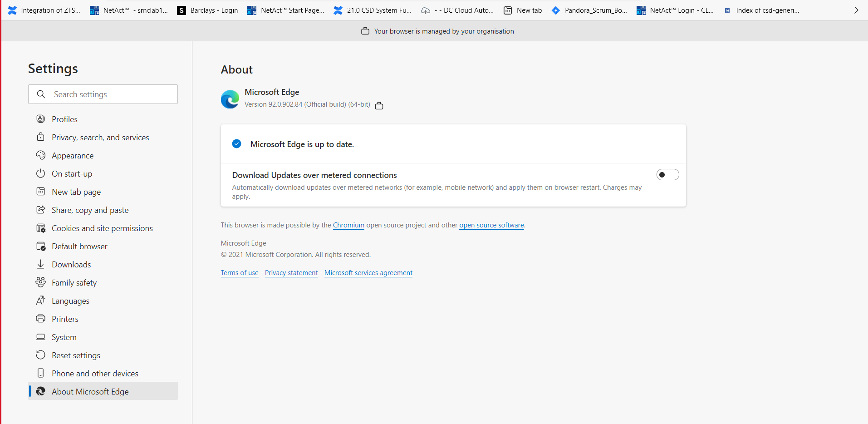Click the magnifier icon in settings search
868x424 pixels.
(x=41, y=94)
